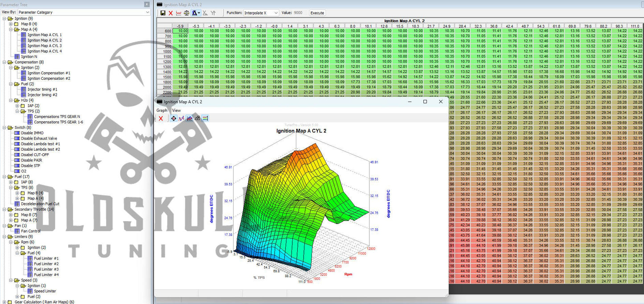Open graph view from table toolbar
The height and width of the screenshot is (304, 644).
point(179,13)
